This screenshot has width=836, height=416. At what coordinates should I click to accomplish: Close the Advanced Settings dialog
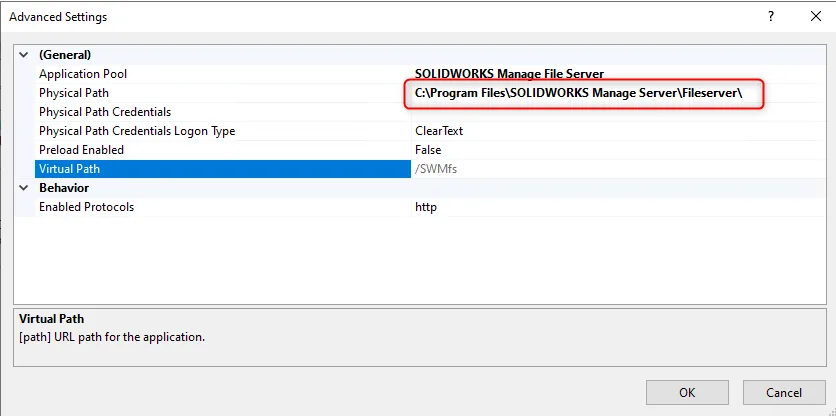pos(816,17)
